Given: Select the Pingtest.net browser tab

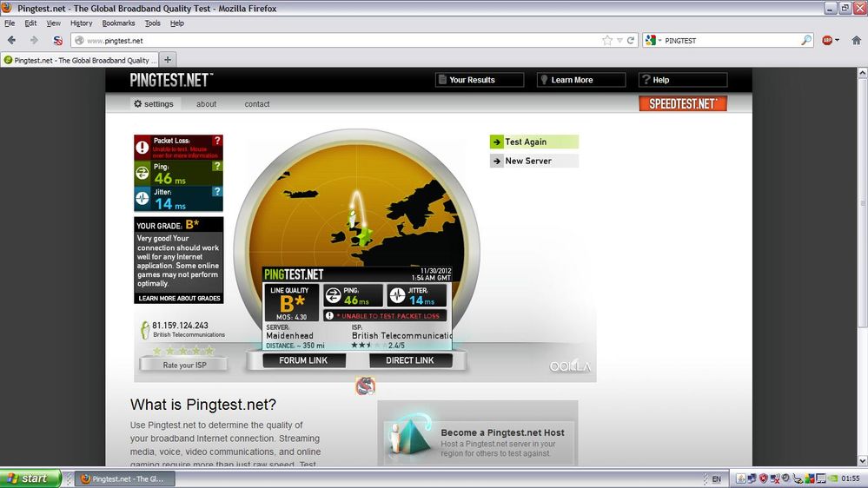Looking at the screenshot, I should click(x=80, y=60).
